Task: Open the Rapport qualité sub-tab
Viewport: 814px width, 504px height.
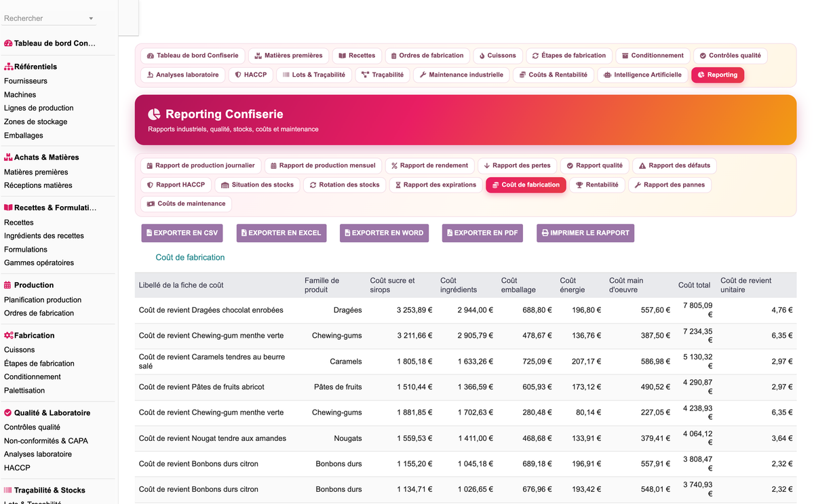Action: (x=594, y=166)
